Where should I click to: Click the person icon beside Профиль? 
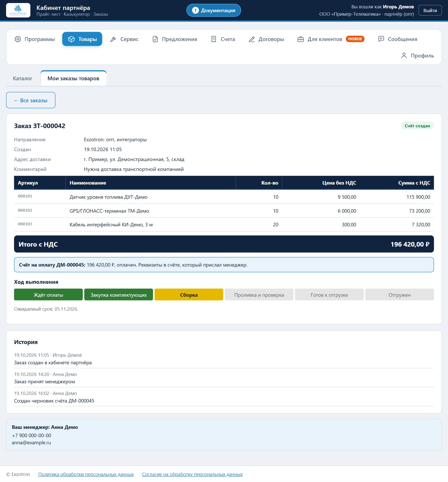coord(404,56)
